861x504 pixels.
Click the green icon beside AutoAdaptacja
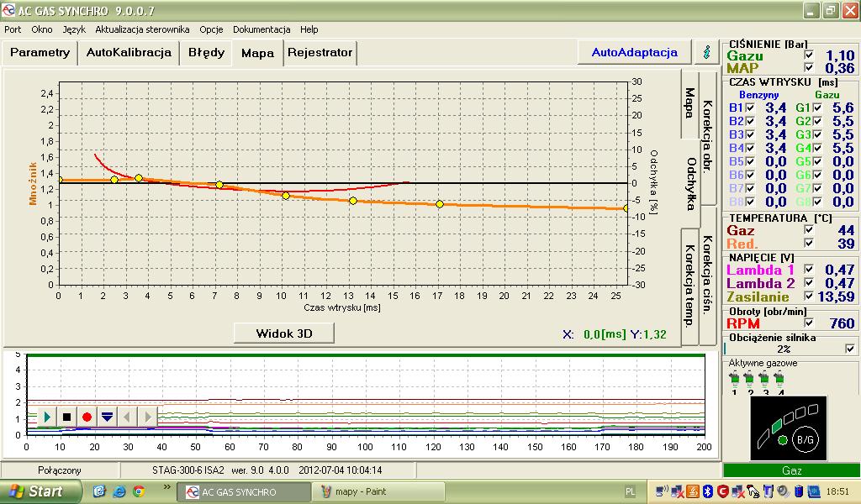tap(705, 52)
